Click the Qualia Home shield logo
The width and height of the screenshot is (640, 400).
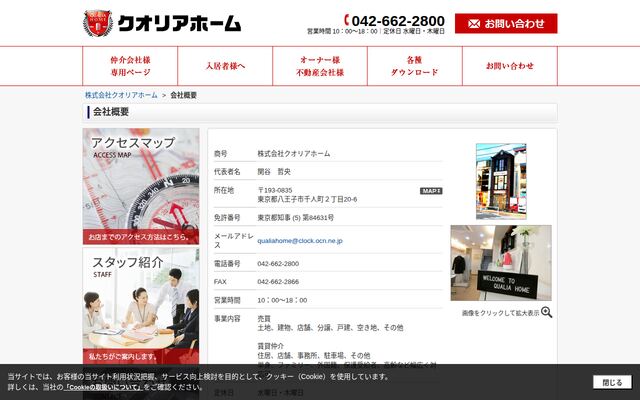[x=98, y=23]
